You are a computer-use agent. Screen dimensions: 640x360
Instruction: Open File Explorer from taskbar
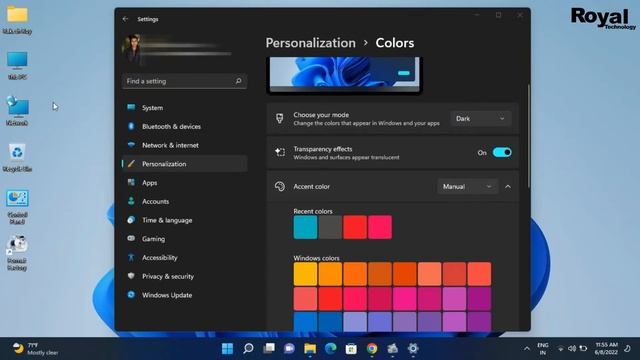click(310, 349)
